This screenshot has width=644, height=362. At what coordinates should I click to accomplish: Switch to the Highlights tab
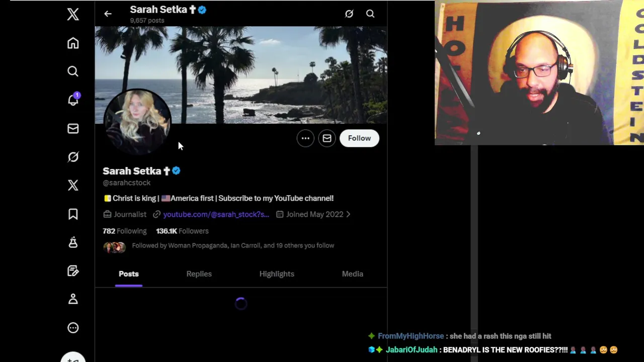[277, 274]
